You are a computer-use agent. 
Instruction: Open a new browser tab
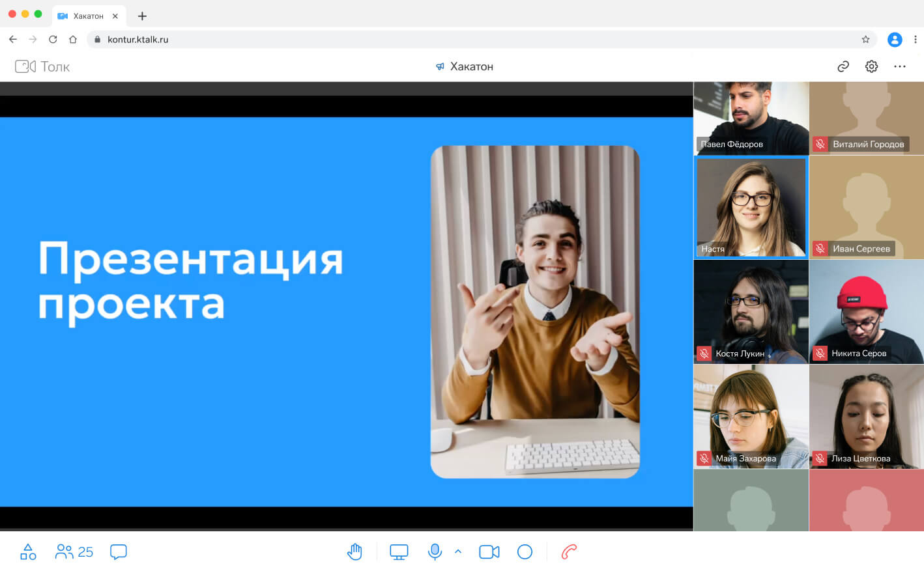(x=142, y=16)
